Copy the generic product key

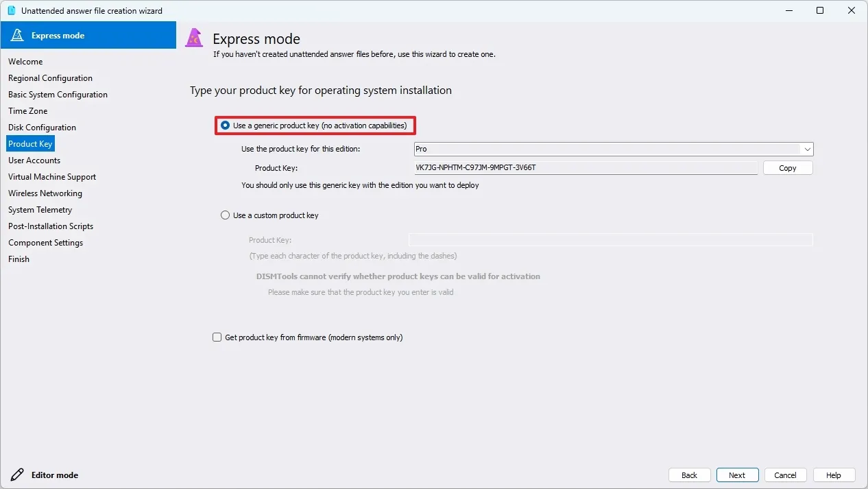[787, 168]
